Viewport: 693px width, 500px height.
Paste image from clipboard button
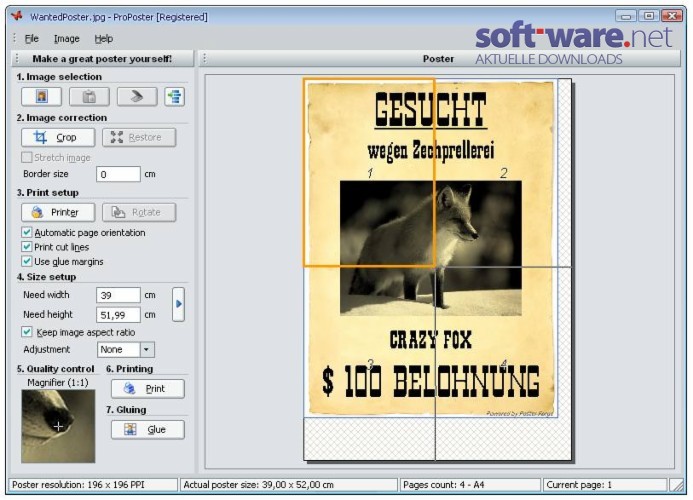[89, 96]
